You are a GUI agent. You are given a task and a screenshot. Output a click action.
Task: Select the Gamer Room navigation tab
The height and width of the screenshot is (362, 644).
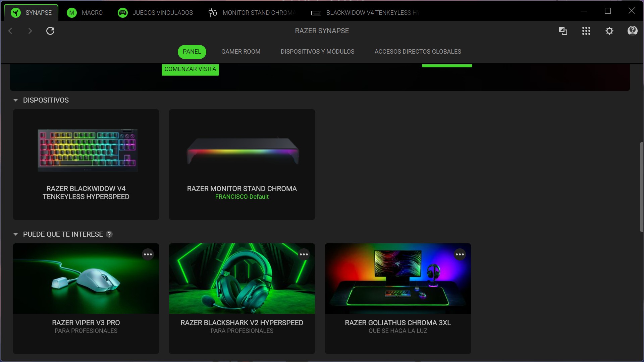pyautogui.click(x=241, y=52)
